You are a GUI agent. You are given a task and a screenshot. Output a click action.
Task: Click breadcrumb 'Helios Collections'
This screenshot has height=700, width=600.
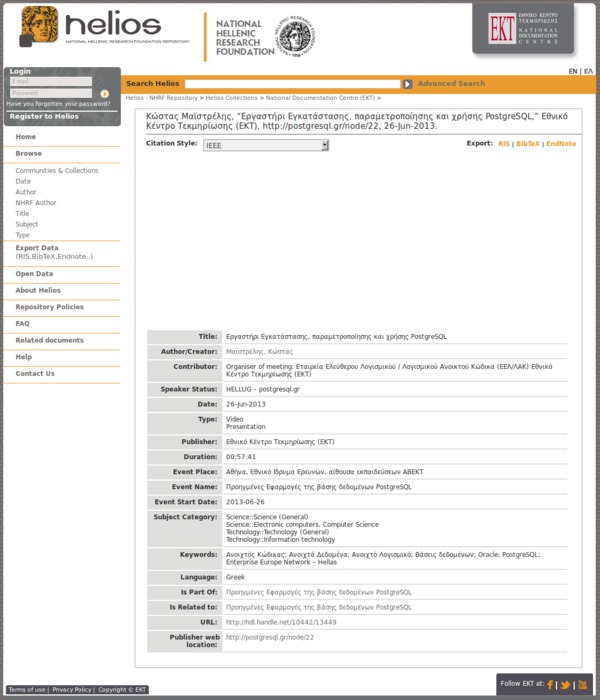click(231, 98)
